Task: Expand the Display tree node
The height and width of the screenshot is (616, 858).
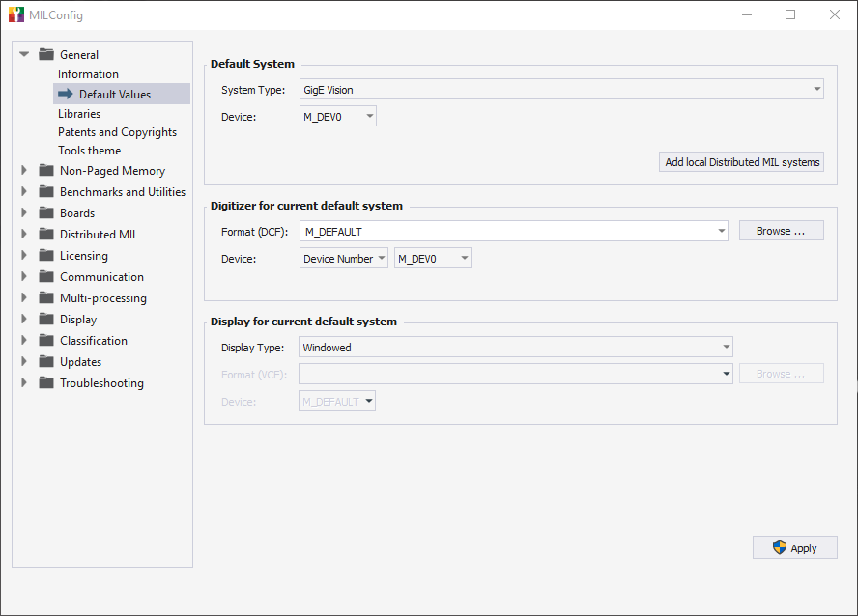Action: tap(24, 320)
